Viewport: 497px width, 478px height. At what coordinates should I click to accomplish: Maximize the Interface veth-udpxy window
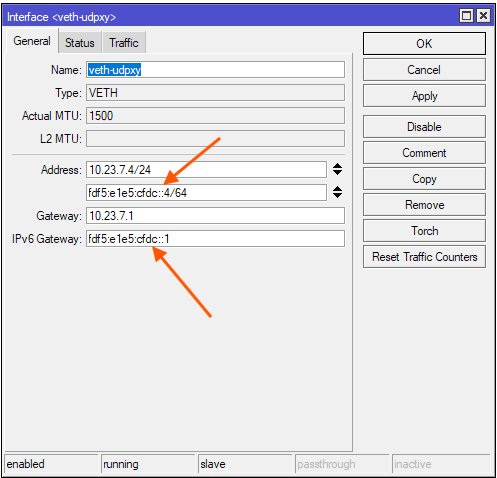tap(466, 16)
